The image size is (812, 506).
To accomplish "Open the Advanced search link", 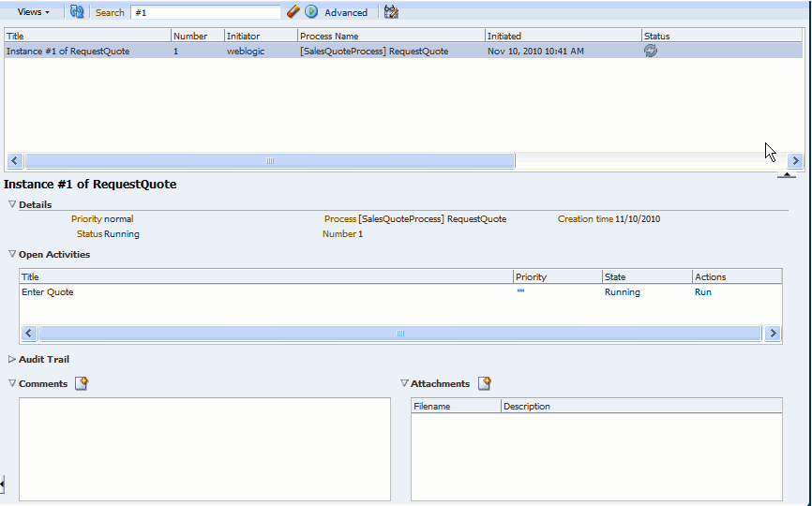I will coord(346,12).
